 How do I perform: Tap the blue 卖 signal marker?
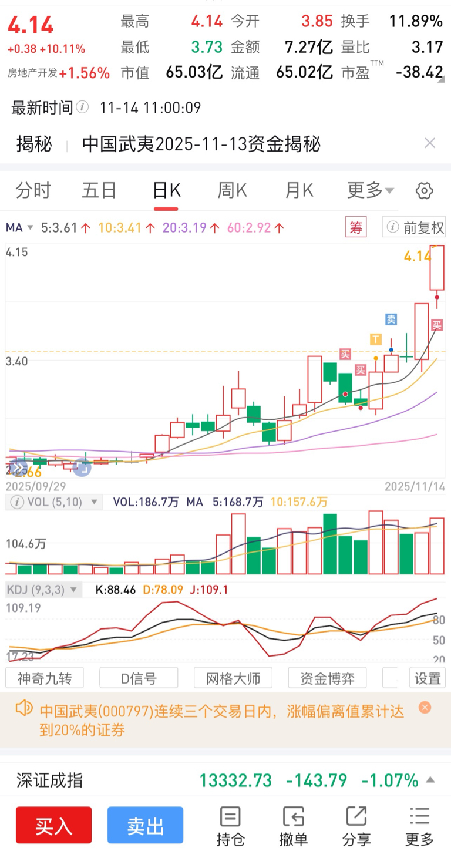coord(391,319)
